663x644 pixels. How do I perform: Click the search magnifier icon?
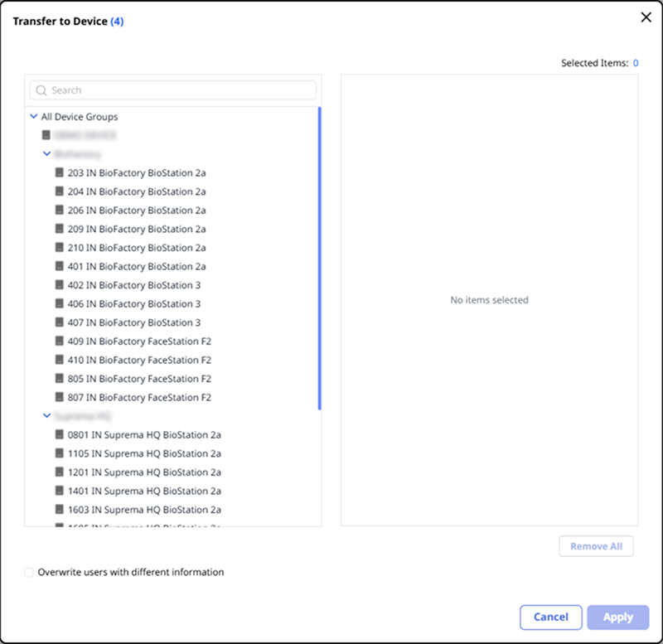[x=41, y=90]
